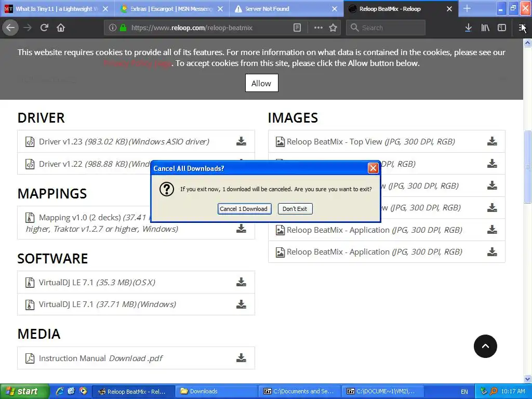Viewport: 532px width, 399px height.
Task: Launch Internet Explorer from quick launch
Action: pos(60,391)
